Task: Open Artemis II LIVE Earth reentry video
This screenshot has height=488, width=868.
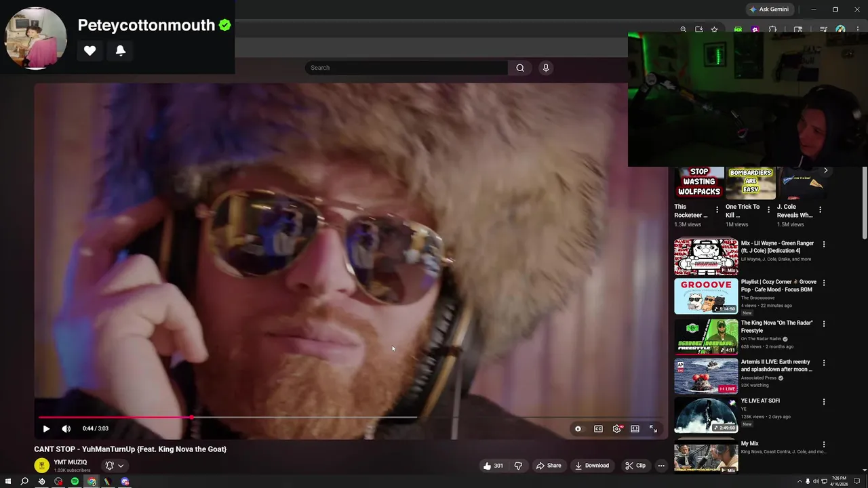Action: [x=776, y=365]
